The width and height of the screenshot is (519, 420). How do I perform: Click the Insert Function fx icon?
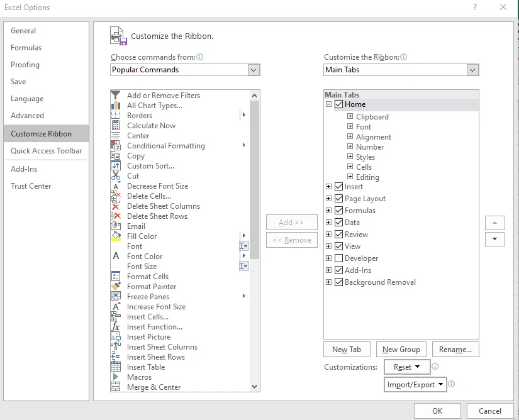pos(116,327)
